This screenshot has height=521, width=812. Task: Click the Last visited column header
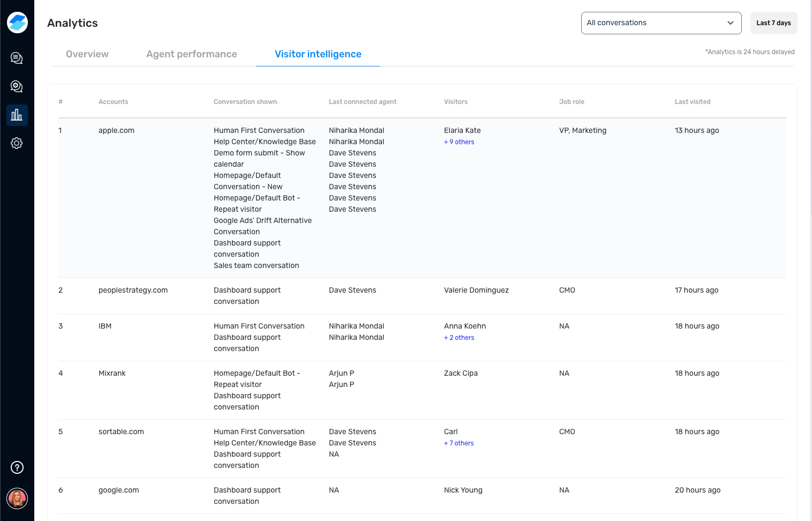click(x=692, y=102)
